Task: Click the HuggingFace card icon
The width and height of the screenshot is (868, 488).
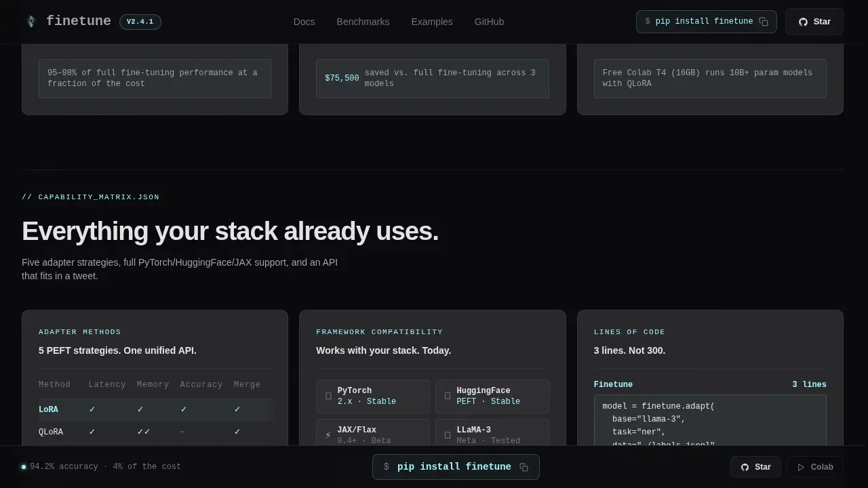Action: pos(448,396)
